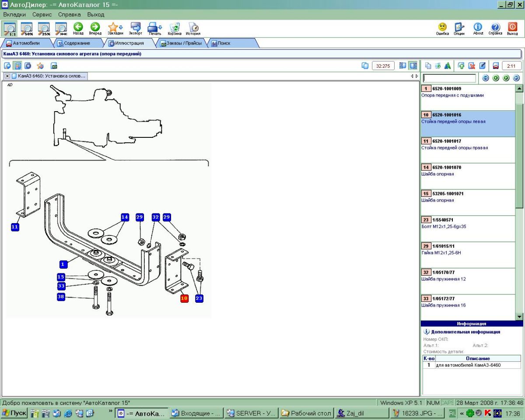Click the Печать printer icon
Viewport: 525px width, 420px height.
coord(154,28)
